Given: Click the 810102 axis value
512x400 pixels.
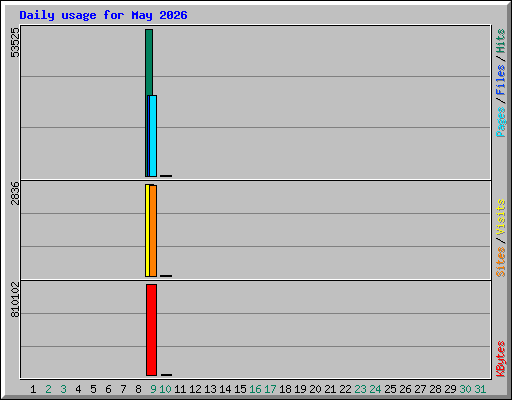Looking at the screenshot, I should (15, 299).
